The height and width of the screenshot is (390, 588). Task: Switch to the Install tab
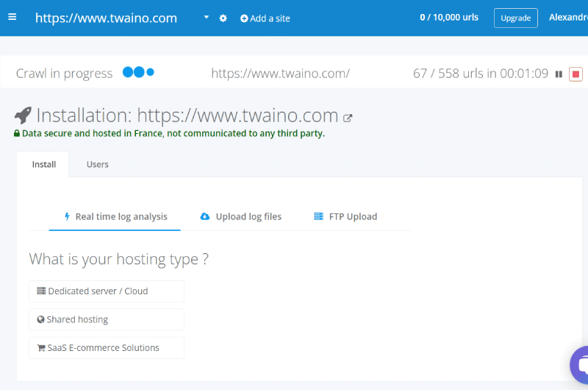click(43, 164)
